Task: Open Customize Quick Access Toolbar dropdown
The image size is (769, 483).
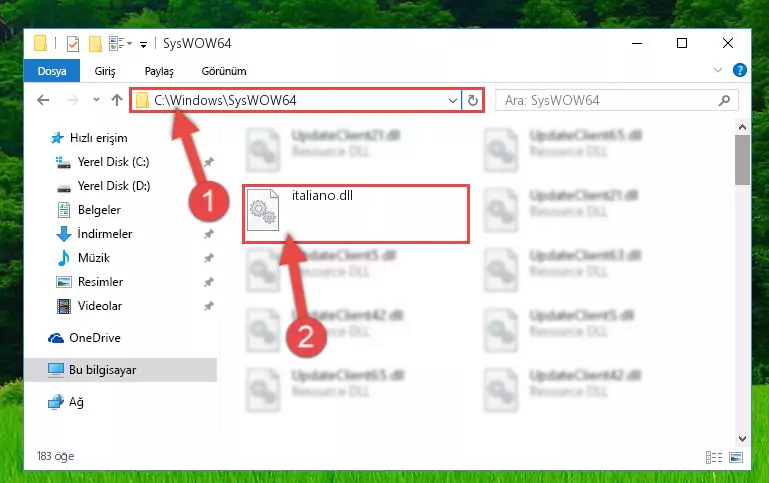Action: (143, 45)
